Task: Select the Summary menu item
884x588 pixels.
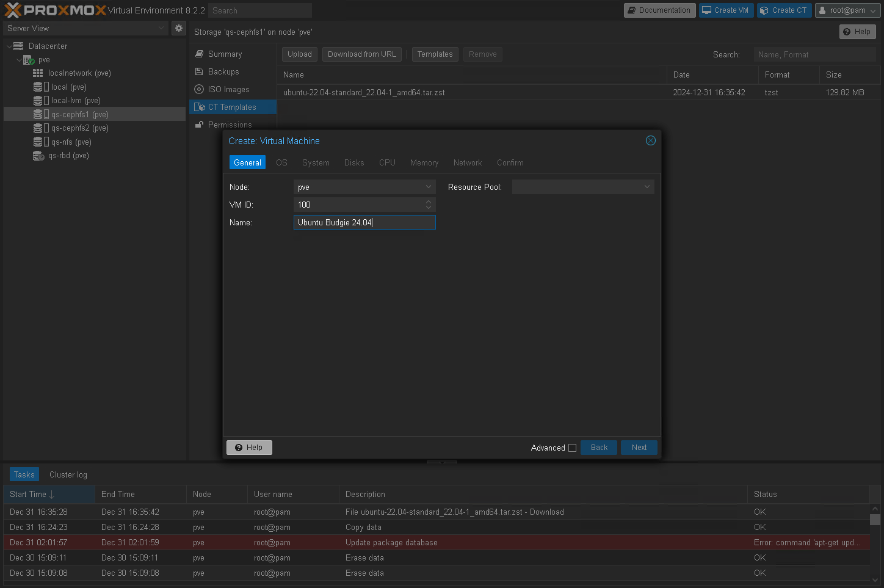Action: point(225,54)
